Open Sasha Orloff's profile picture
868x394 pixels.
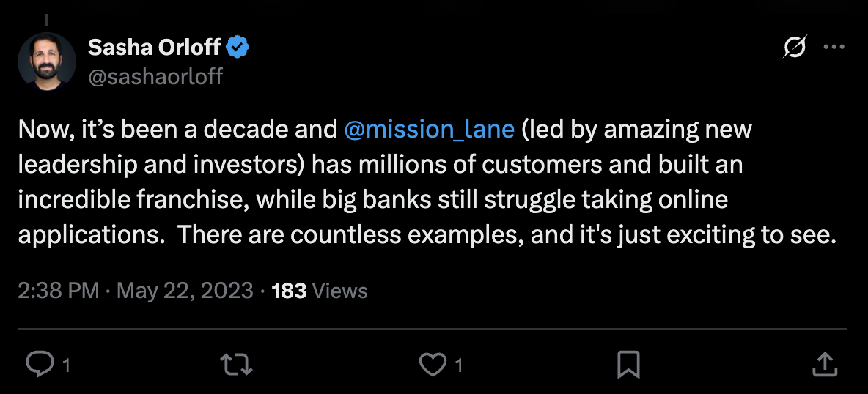46,62
